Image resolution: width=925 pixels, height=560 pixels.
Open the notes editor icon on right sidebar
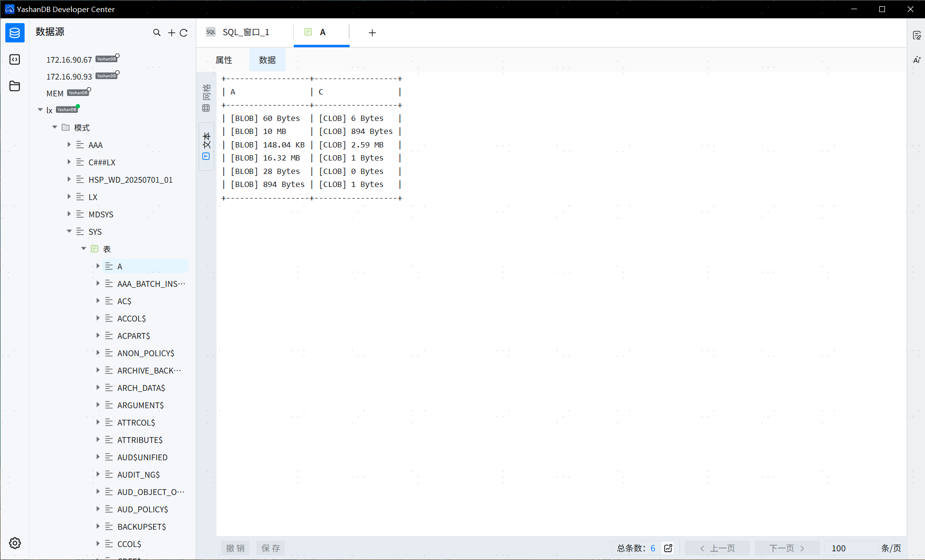917,35
